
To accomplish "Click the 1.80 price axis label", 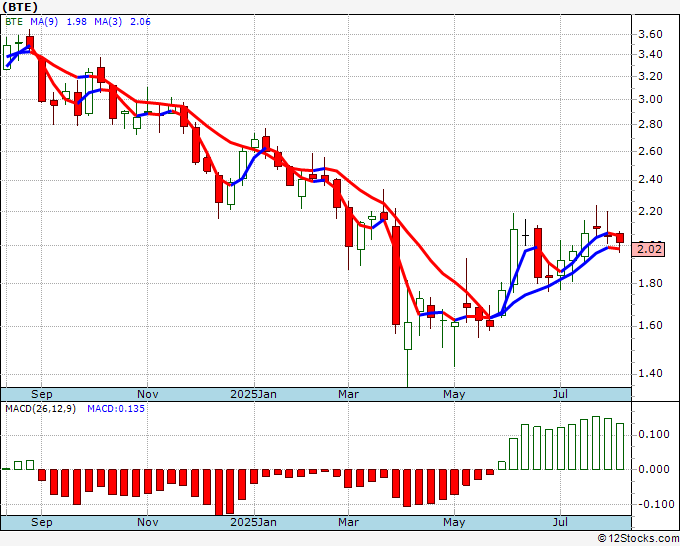I will tap(650, 284).
